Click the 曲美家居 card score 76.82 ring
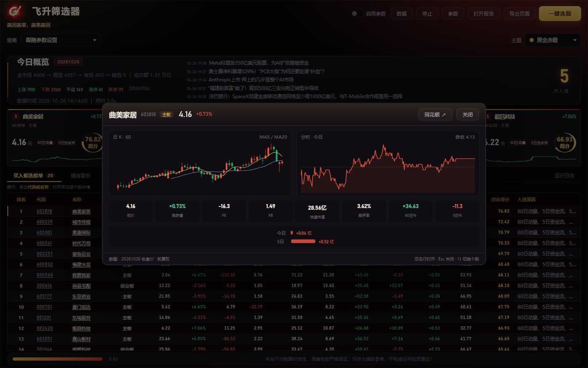Screen dimensions: 588x368 click(93, 142)
